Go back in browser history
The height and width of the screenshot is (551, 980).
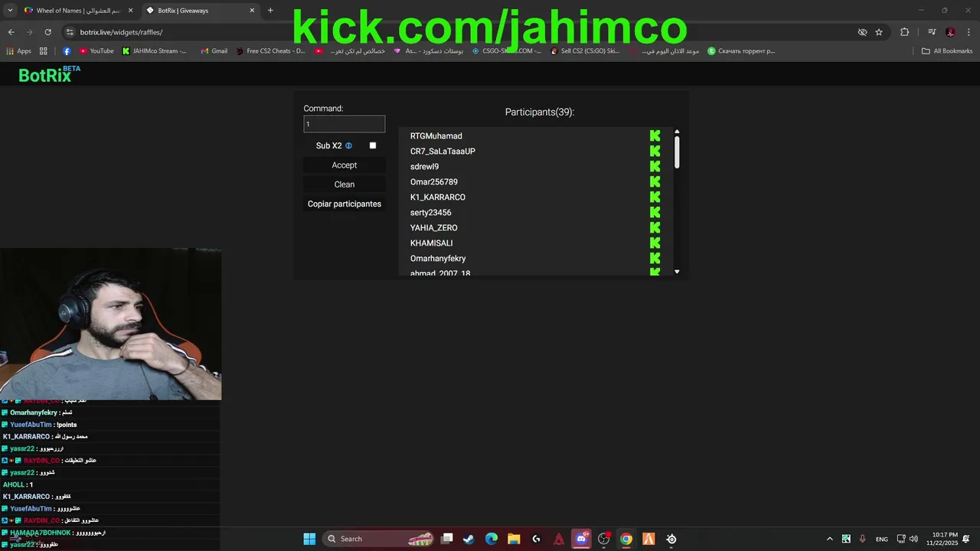(x=11, y=32)
